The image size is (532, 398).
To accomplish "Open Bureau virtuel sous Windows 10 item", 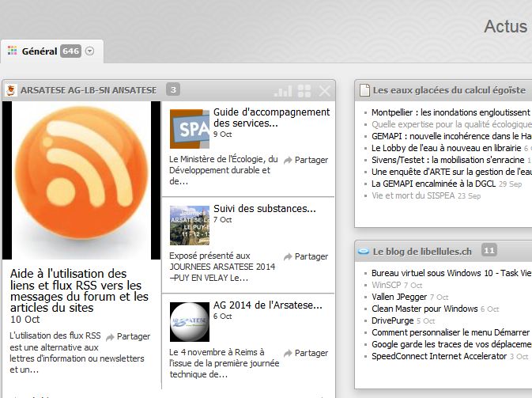I will (451, 273).
